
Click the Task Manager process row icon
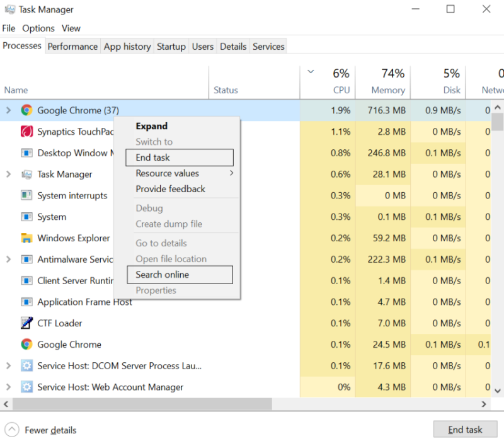pyautogui.click(x=26, y=174)
